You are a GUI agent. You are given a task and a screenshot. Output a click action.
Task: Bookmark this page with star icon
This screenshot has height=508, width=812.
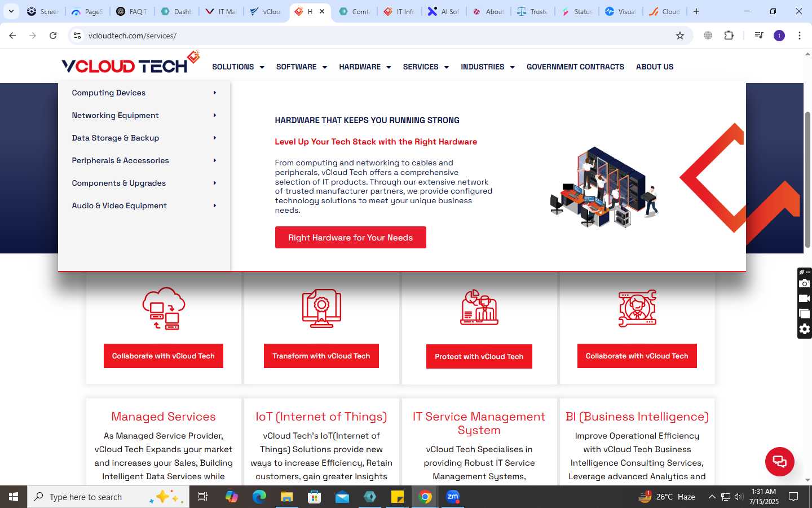[x=680, y=36]
